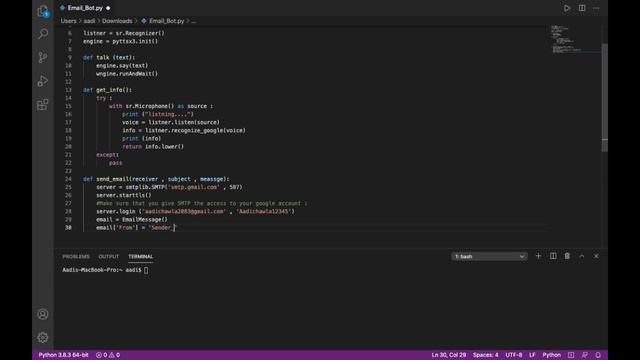Click the feedback icon in status bar

[x=584, y=355]
